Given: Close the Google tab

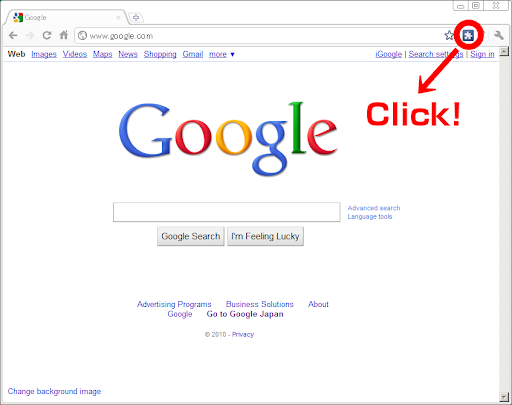Looking at the screenshot, I should pyautogui.click(x=118, y=17).
